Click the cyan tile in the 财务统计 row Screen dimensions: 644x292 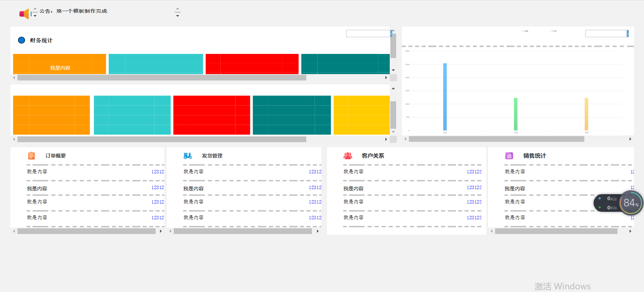point(156,64)
